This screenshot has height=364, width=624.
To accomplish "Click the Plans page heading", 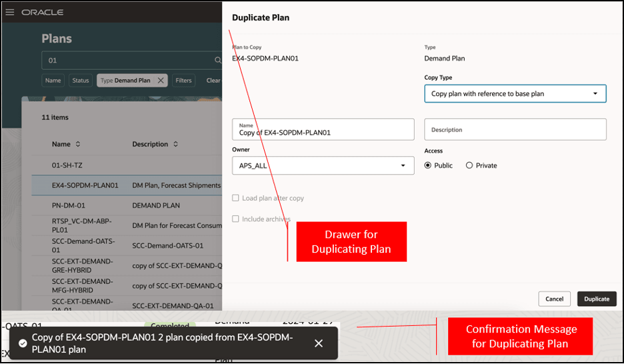I will tap(57, 39).
